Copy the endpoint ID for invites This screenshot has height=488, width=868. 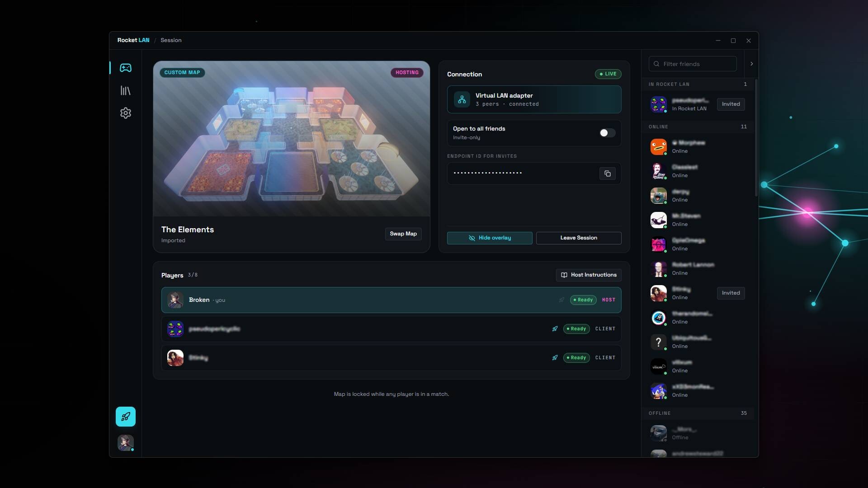click(x=607, y=174)
